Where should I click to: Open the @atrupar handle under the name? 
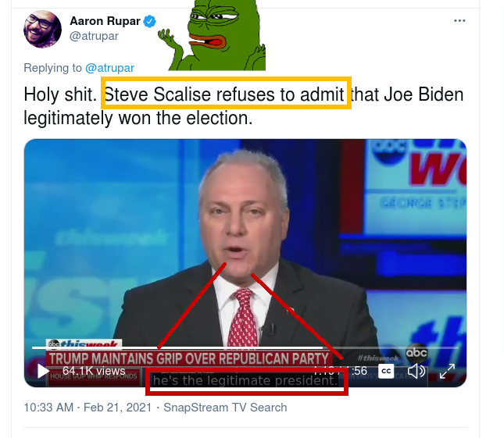(94, 36)
